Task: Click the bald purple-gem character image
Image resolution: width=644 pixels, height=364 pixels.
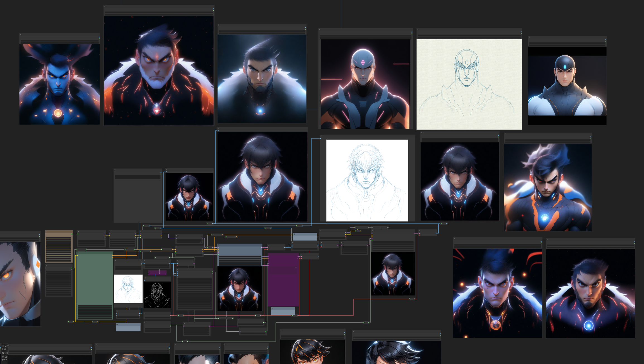Action: point(365,84)
